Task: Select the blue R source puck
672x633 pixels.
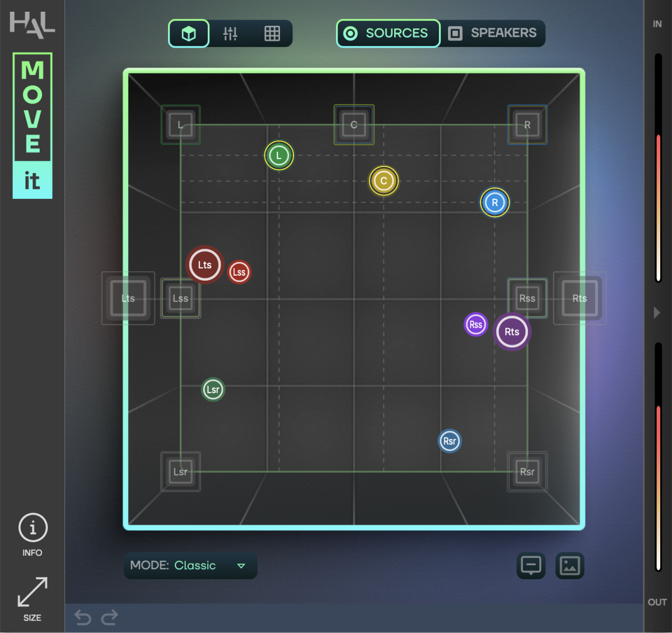Action: point(495,203)
